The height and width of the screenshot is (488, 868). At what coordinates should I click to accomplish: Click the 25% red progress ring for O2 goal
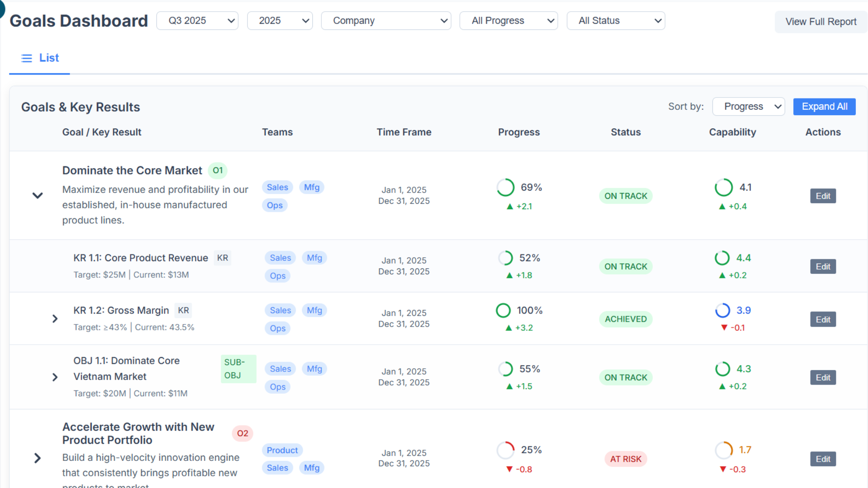pyautogui.click(x=505, y=450)
